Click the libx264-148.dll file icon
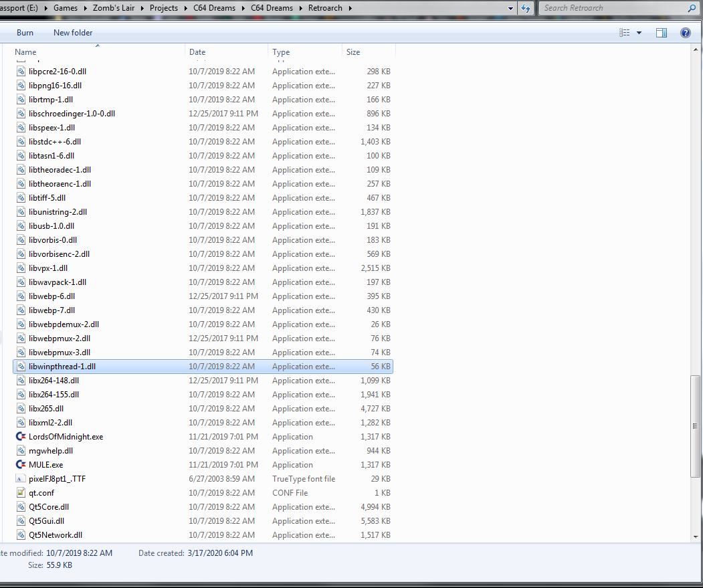Viewport: 703px width, 588px height. point(21,381)
